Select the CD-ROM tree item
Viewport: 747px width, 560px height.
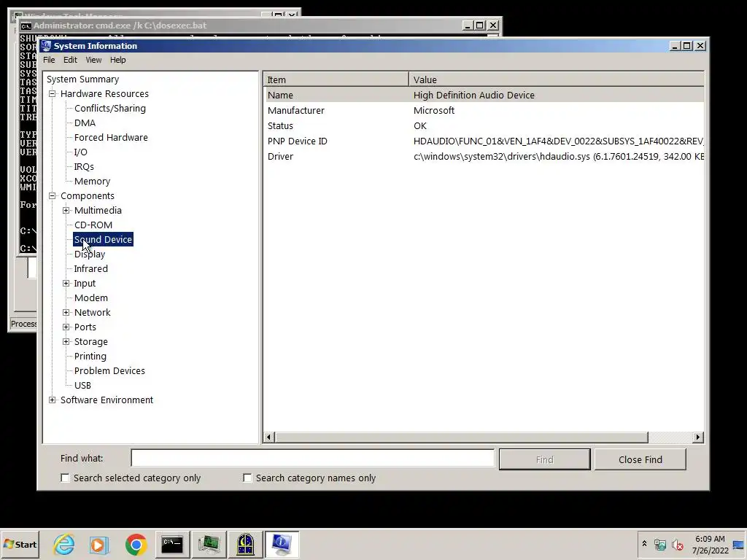[93, 225]
